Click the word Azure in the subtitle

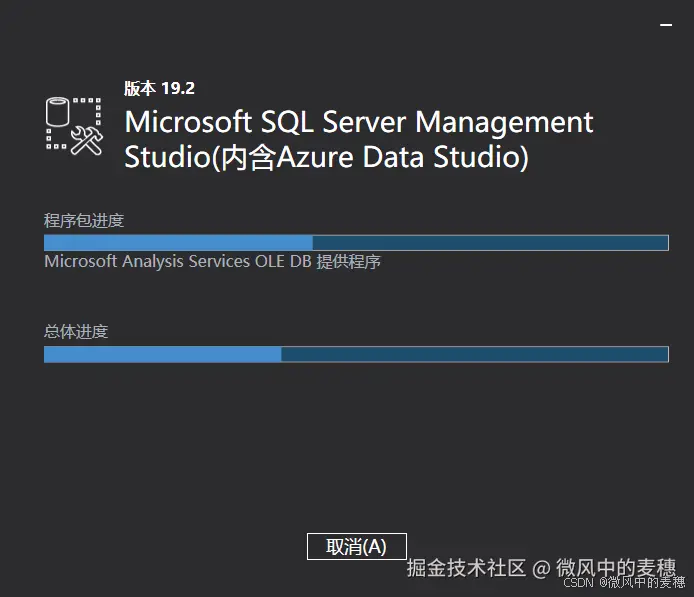(312, 157)
